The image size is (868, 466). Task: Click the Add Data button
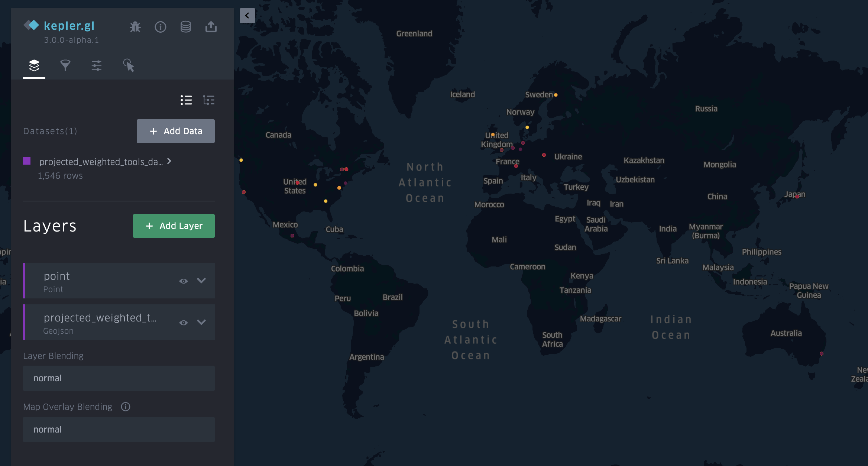(x=176, y=131)
